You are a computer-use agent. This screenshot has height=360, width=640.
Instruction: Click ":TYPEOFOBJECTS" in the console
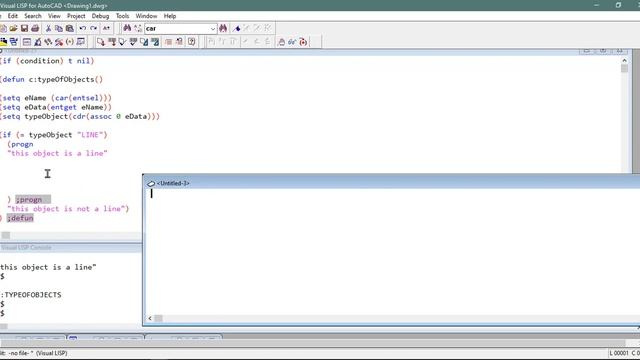click(31, 295)
